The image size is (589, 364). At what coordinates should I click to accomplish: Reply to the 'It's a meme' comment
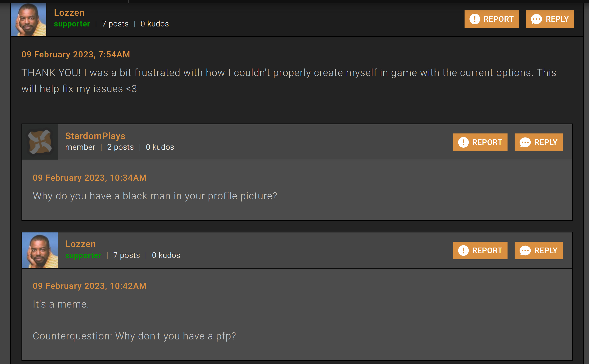pos(538,250)
